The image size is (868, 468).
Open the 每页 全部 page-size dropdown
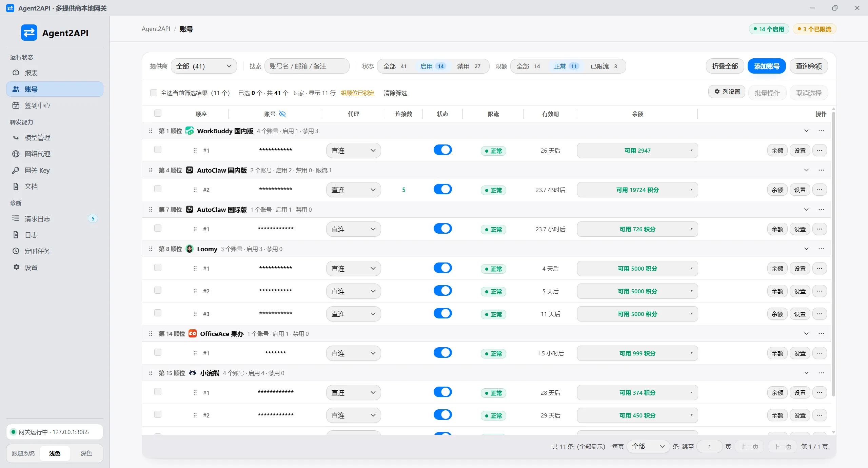pyautogui.click(x=648, y=447)
